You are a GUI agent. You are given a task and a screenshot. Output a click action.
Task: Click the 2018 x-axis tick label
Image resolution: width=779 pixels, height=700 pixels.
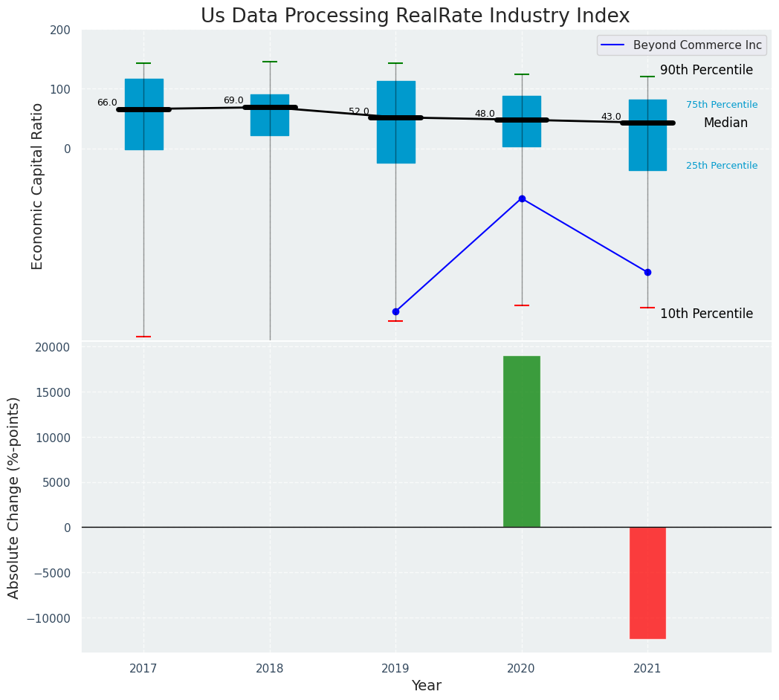(270, 669)
